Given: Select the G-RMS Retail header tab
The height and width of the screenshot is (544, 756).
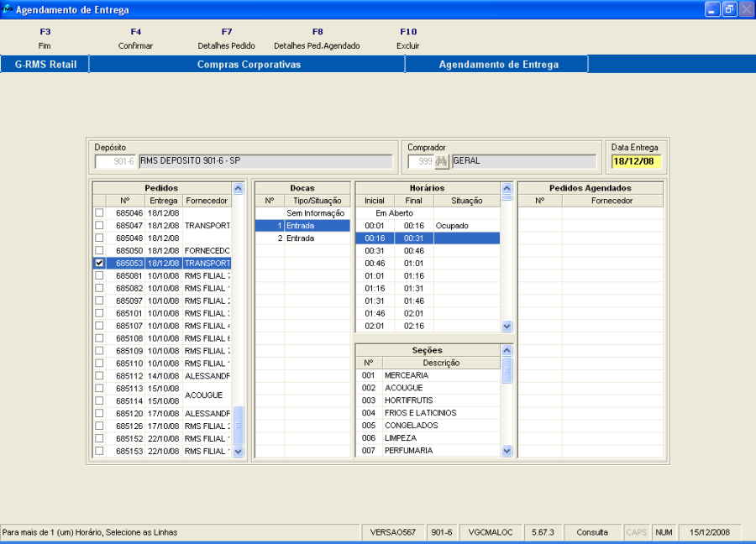Looking at the screenshot, I should pyautogui.click(x=45, y=65).
